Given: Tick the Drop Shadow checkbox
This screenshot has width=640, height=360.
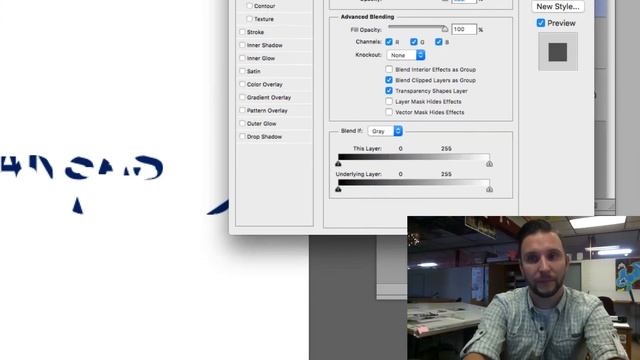Looking at the screenshot, I should pos(242,136).
